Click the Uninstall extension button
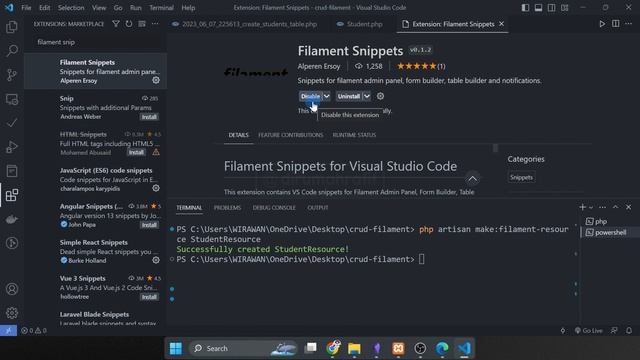 click(x=349, y=96)
